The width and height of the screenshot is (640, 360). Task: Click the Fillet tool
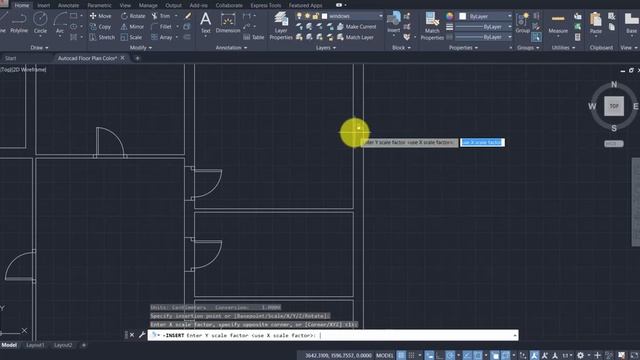point(161,27)
